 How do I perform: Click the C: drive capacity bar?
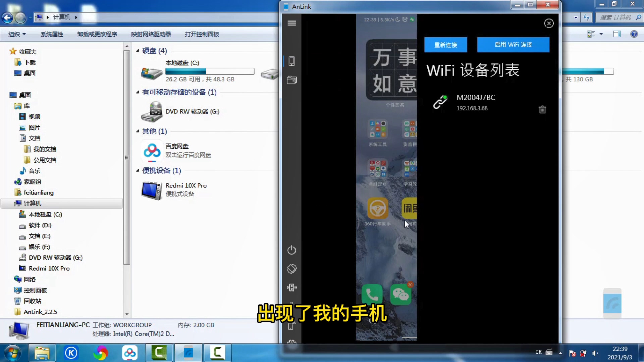210,71
